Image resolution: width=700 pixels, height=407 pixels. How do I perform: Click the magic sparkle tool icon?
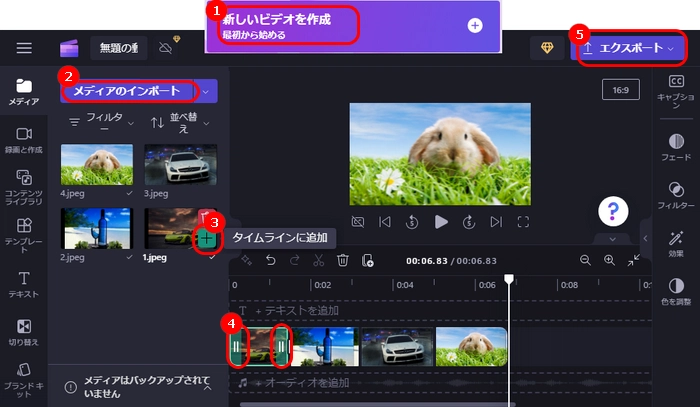click(x=246, y=260)
